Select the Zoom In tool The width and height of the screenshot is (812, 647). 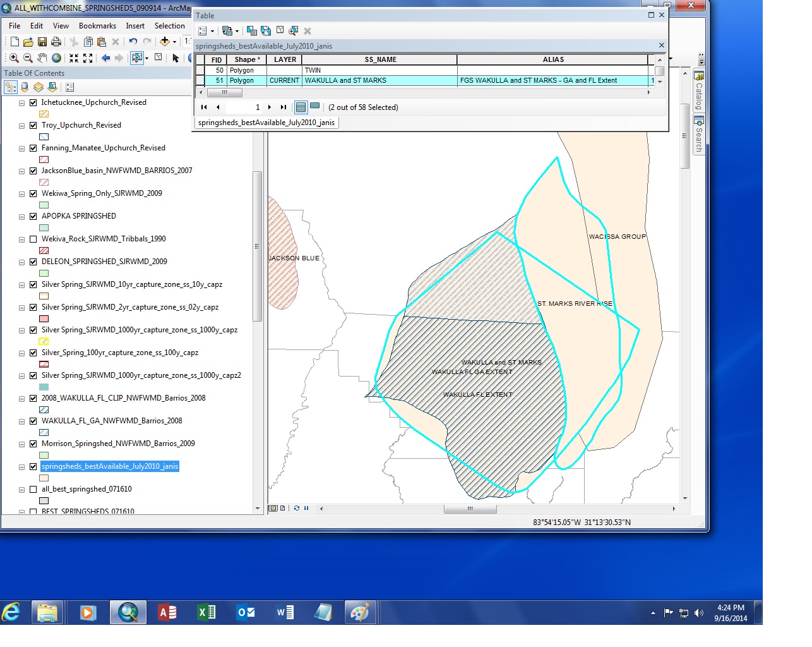pyautogui.click(x=13, y=58)
